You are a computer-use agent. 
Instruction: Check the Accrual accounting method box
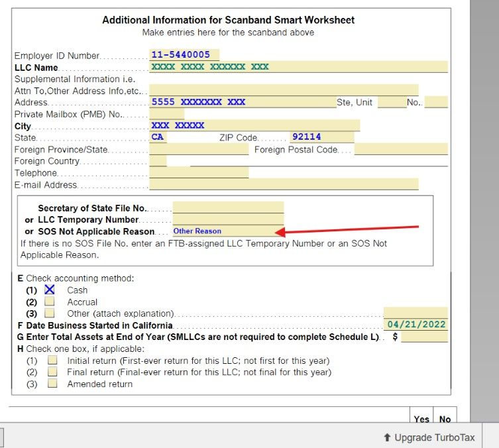pyautogui.click(x=50, y=302)
